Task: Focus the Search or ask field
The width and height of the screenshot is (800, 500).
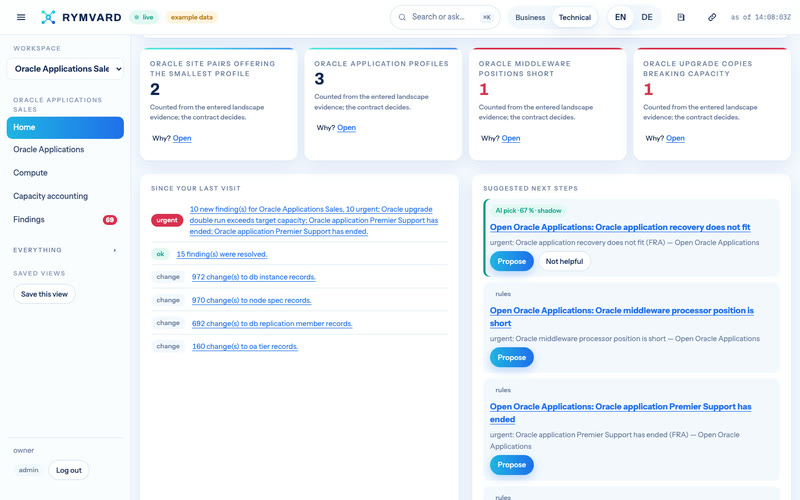Action: click(x=445, y=17)
